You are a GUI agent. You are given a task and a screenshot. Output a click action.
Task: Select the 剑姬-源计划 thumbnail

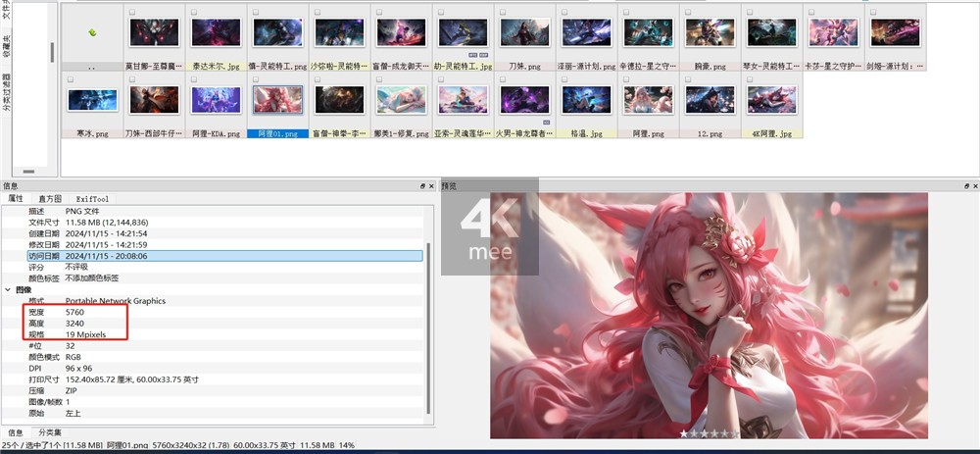(896, 32)
